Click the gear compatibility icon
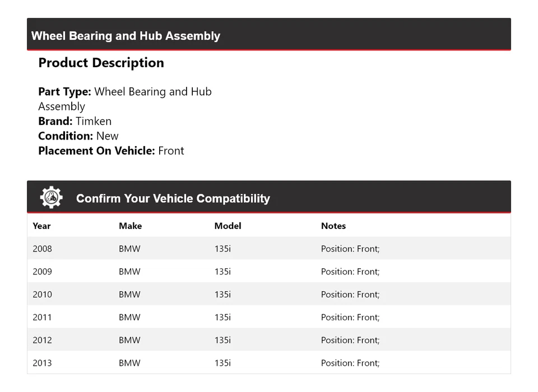This screenshot has height=392, width=538. [x=51, y=198]
